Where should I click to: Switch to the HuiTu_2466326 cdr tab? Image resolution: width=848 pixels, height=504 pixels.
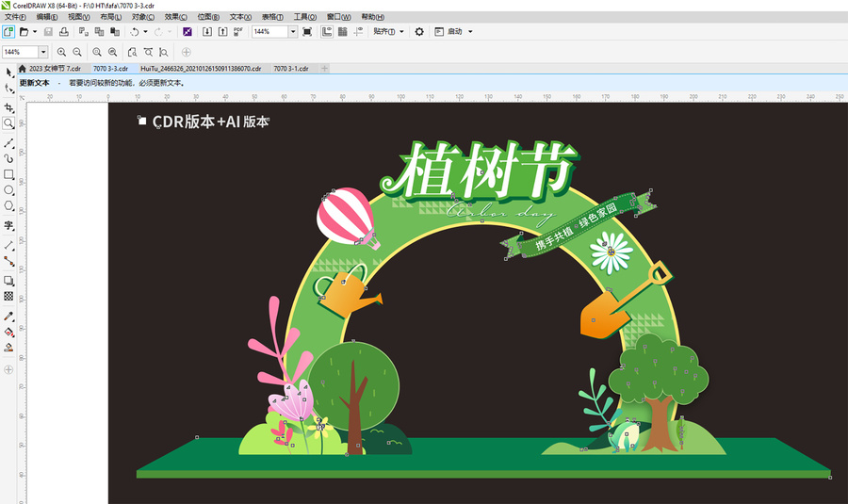[x=201, y=69]
